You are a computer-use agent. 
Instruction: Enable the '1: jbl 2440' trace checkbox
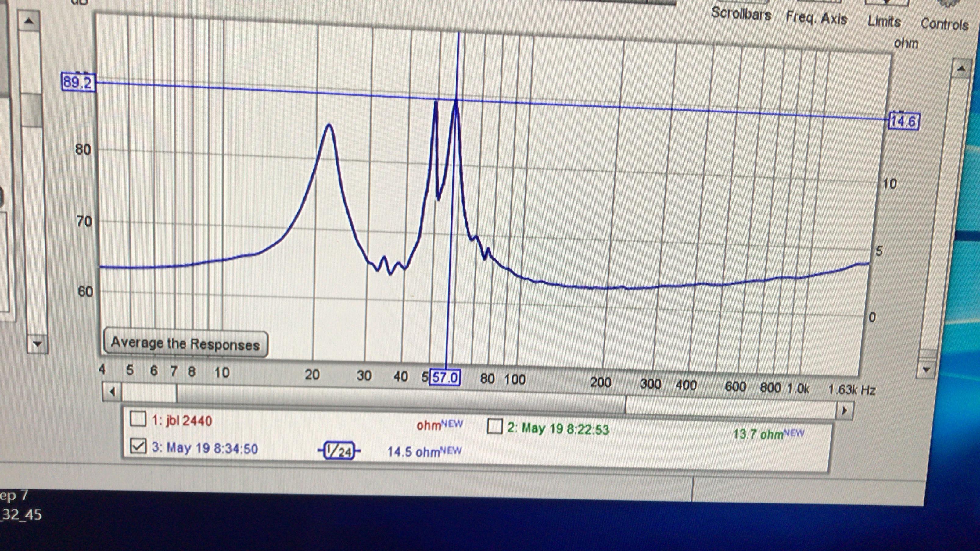pos(138,419)
